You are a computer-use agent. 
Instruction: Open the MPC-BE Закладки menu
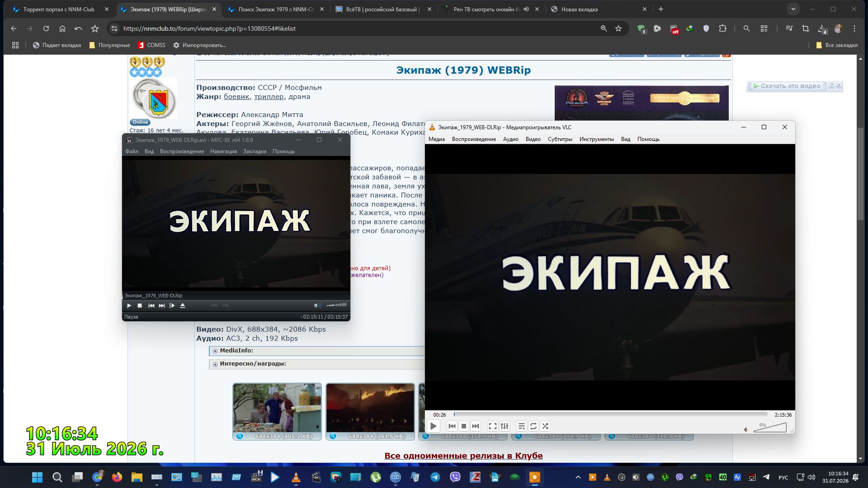click(x=255, y=151)
